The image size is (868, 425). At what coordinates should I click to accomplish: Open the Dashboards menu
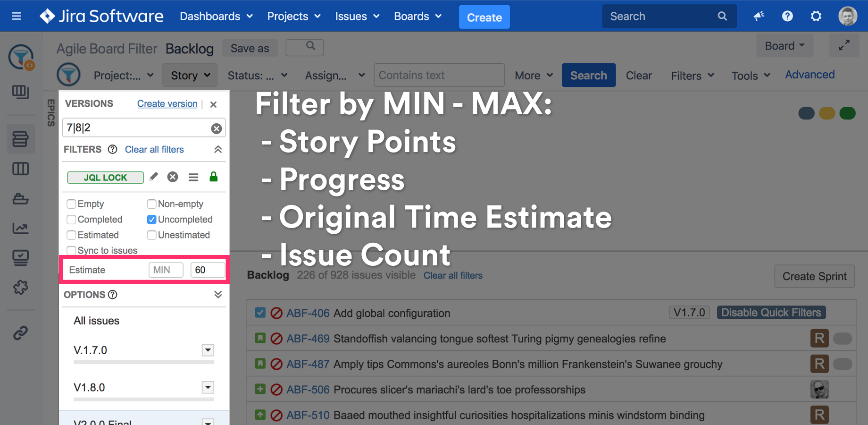tap(216, 16)
